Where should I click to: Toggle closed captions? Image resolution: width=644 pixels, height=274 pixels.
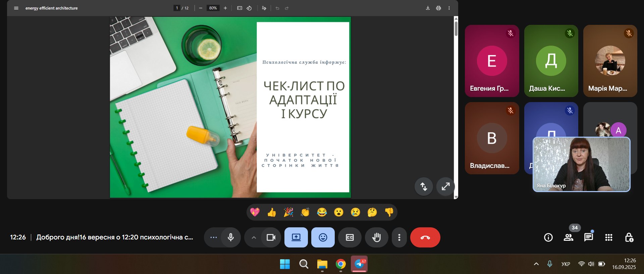pos(350,237)
